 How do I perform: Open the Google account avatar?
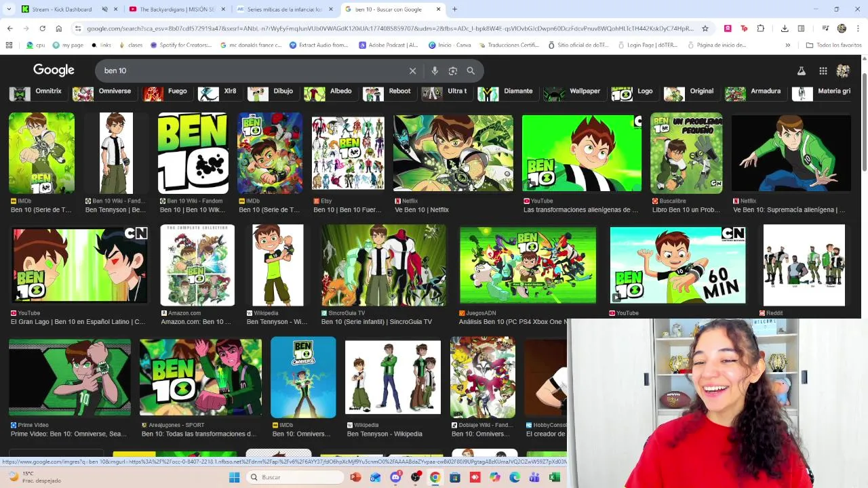coord(843,70)
